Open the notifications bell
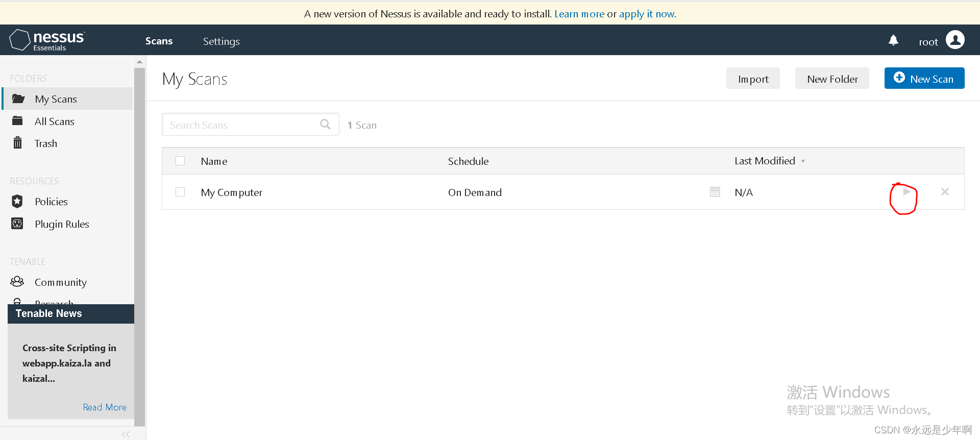The width and height of the screenshot is (980, 440). (x=893, y=40)
